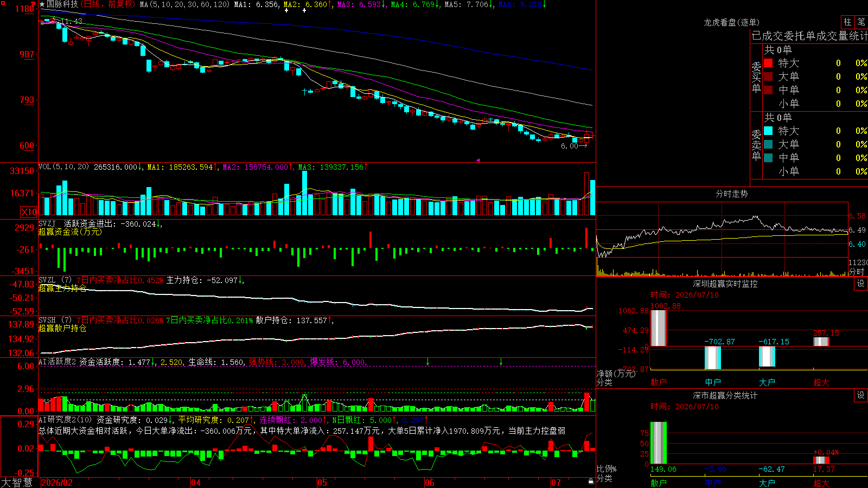Open 设 settings for 深市超赢分类统计
868x488 pixels.
click(861, 395)
